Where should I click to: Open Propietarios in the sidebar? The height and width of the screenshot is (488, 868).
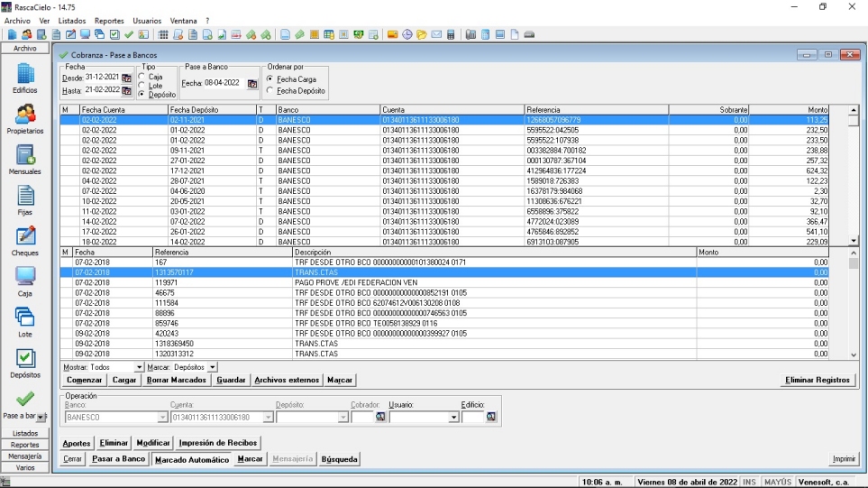click(25, 119)
